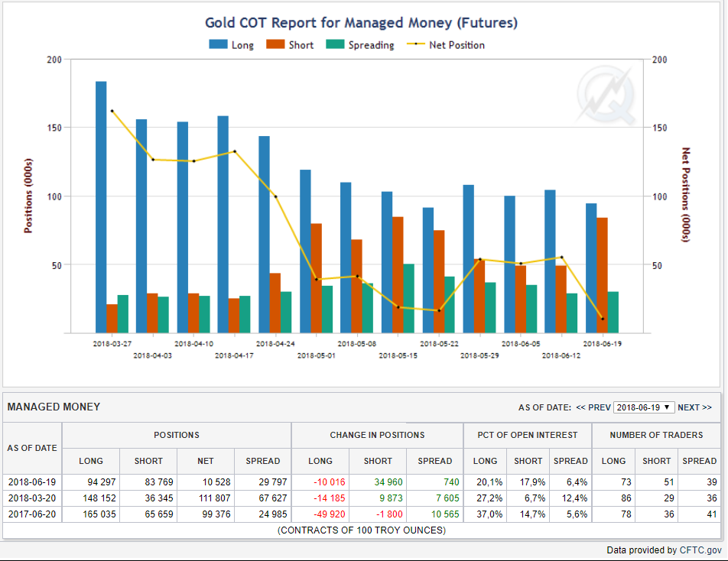Click the chart title Gold COT Report

tap(361, 23)
